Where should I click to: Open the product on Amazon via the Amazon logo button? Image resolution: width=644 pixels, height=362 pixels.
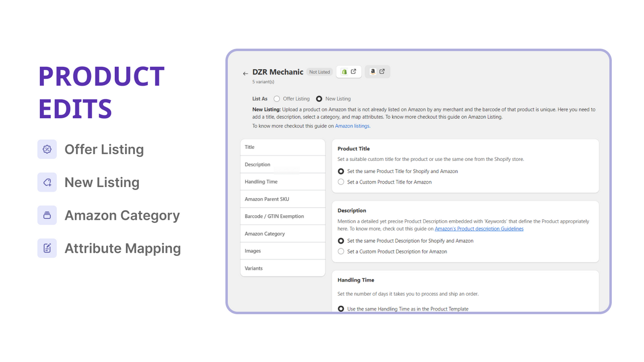coord(377,71)
